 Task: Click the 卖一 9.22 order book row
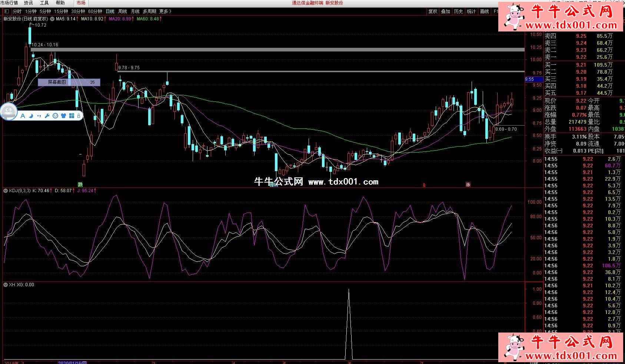click(579, 57)
